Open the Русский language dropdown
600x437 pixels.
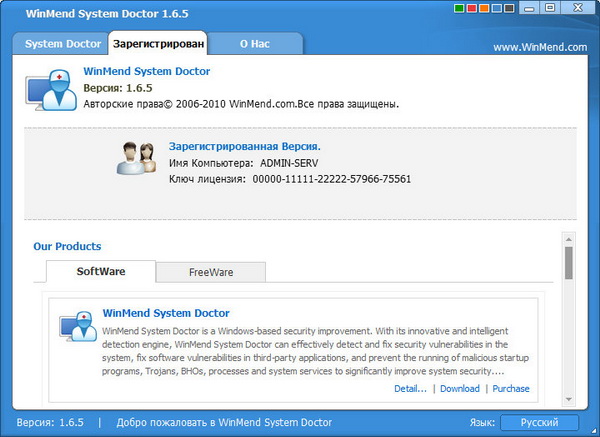539,423
